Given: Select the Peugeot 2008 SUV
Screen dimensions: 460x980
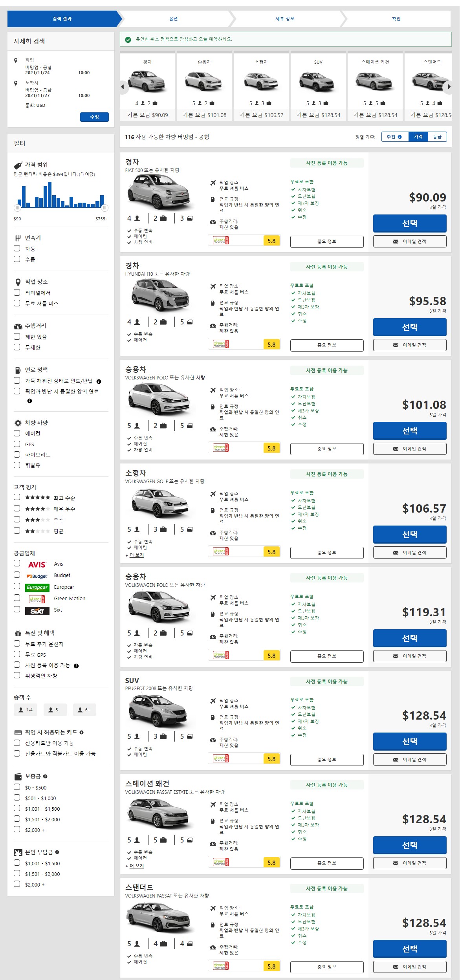Looking at the screenshot, I should [410, 742].
